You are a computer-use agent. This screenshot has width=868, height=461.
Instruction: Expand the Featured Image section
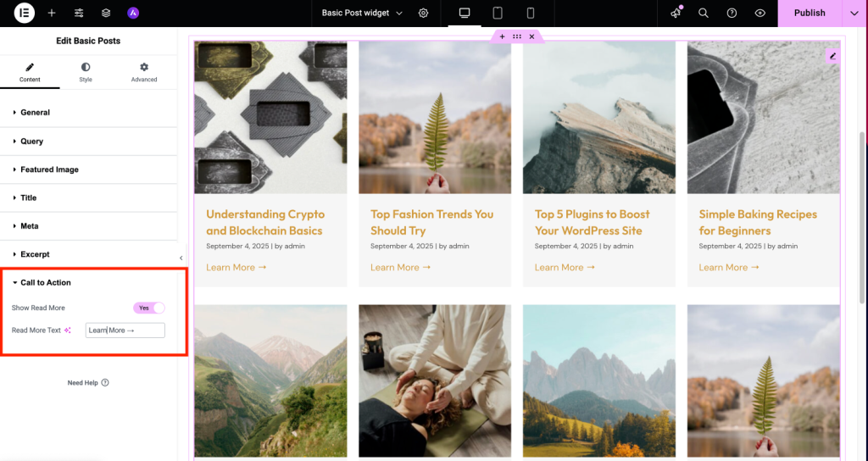49,169
